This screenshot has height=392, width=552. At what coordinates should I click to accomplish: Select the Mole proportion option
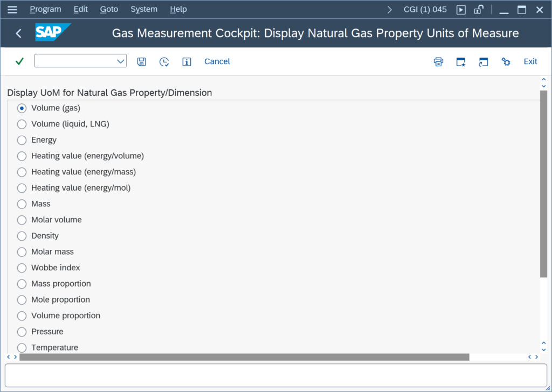(22, 300)
